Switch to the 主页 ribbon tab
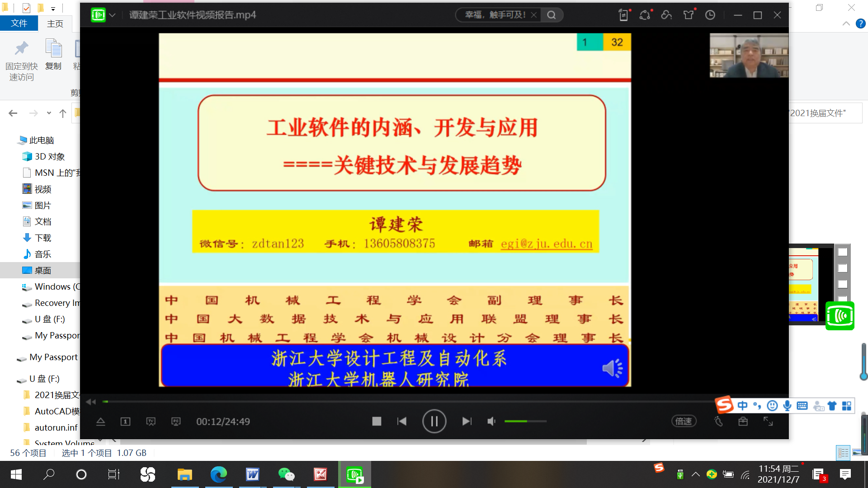 [x=55, y=23]
